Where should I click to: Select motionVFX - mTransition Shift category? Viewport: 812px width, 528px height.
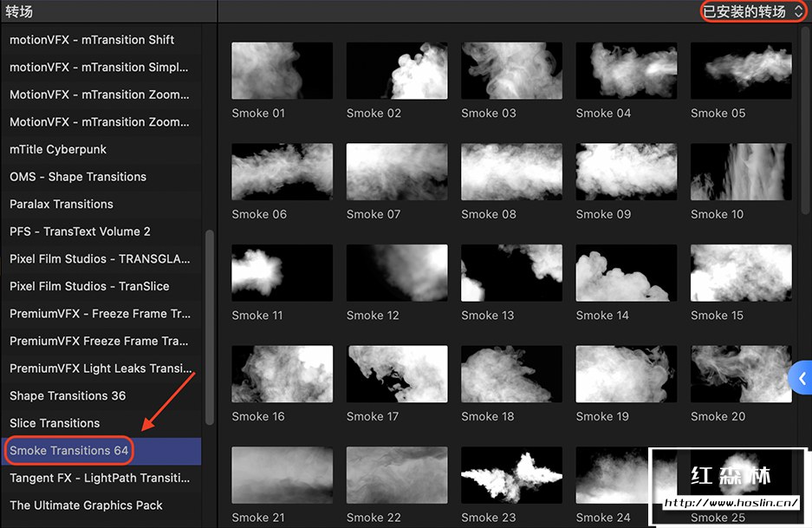point(101,40)
